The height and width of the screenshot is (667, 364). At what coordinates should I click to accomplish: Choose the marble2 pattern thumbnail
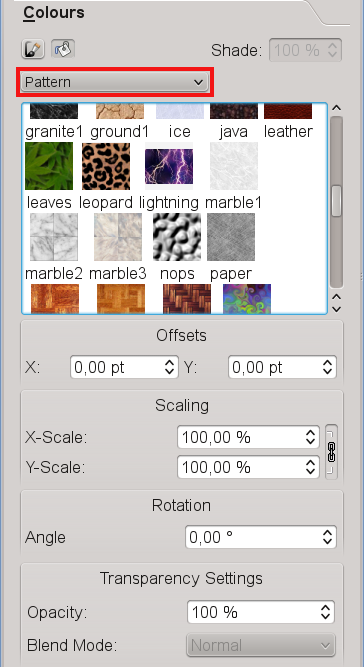(54, 237)
